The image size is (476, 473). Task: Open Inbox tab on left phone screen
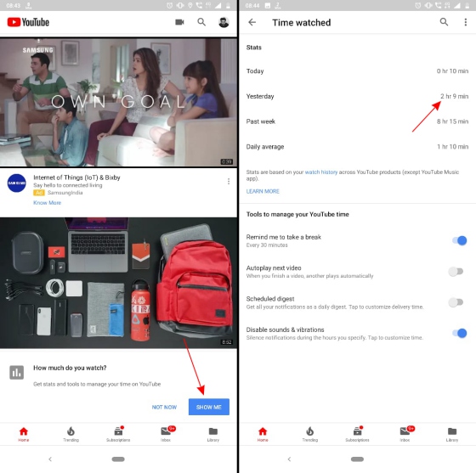tap(167, 434)
